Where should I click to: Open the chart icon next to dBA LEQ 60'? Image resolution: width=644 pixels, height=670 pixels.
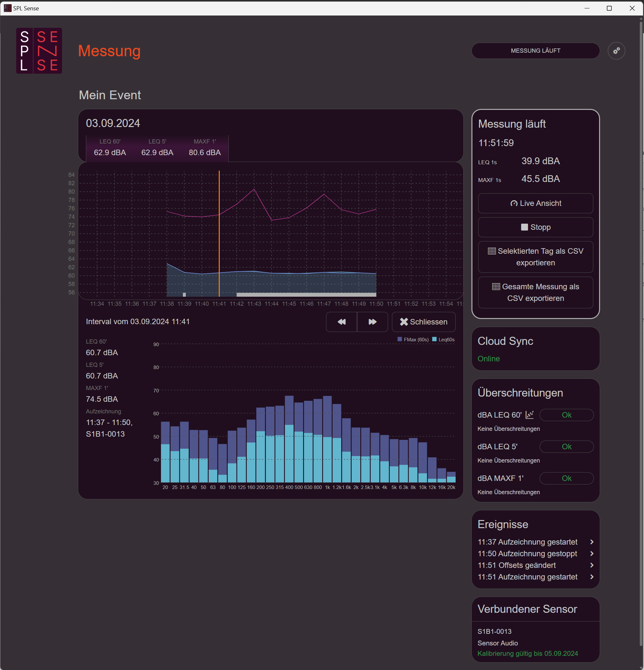[x=529, y=415]
